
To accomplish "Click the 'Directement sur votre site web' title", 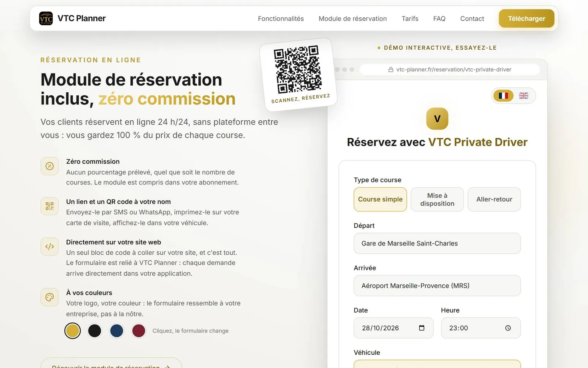I will click(114, 242).
